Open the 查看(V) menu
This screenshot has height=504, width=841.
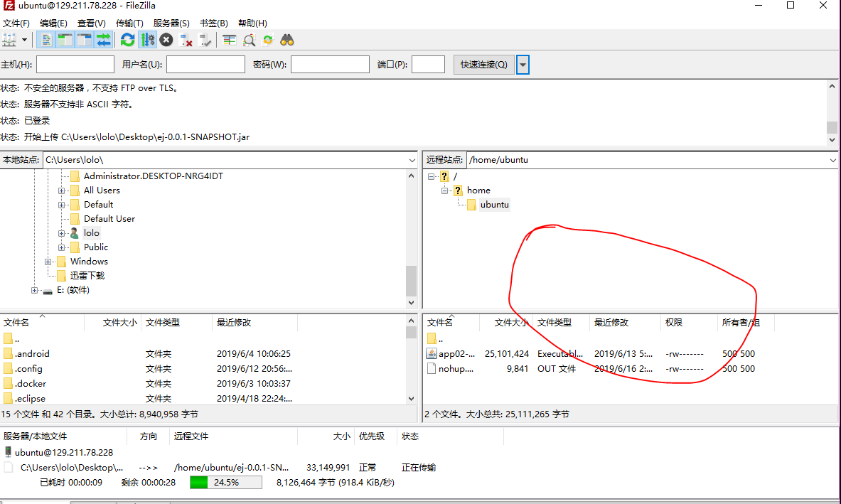tap(91, 23)
